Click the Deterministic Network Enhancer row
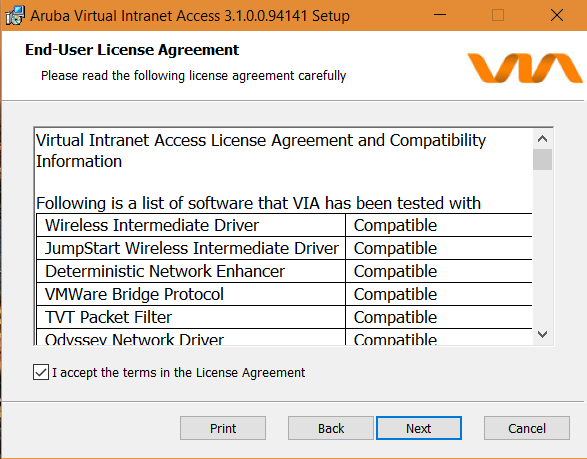Viewport: 587px width, 459px height. click(x=284, y=271)
